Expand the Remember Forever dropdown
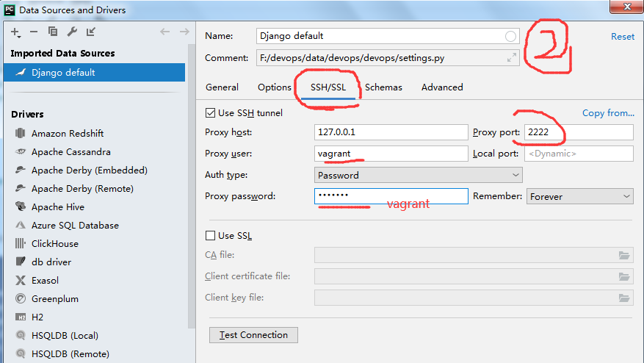 (x=579, y=197)
